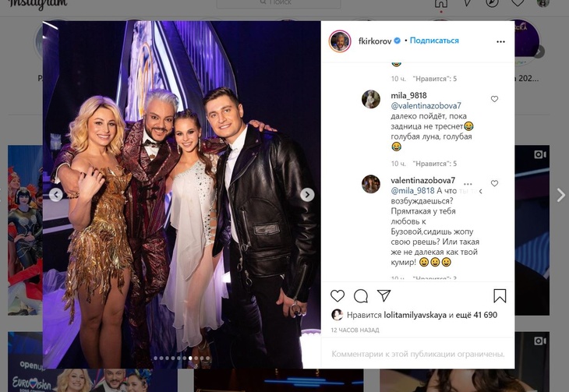This screenshot has width=569, height=392.
Task: Click the Подписаться follow link
Action: [434, 41]
